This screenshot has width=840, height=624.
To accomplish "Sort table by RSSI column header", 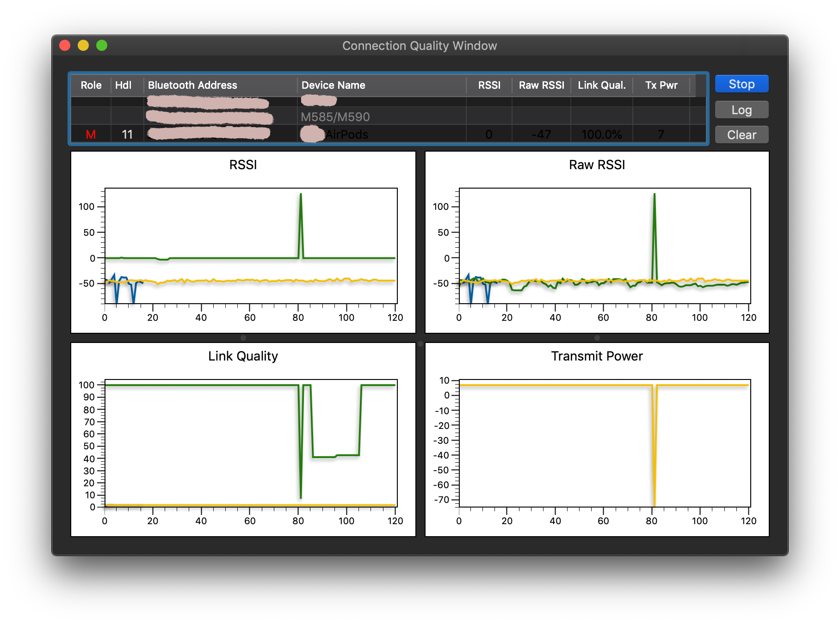I will [489, 86].
